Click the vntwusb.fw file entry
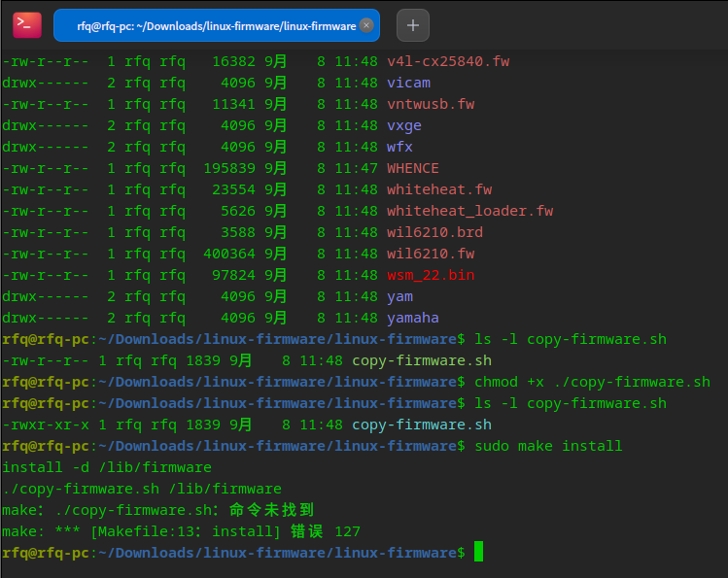 [x=431, y=104]
